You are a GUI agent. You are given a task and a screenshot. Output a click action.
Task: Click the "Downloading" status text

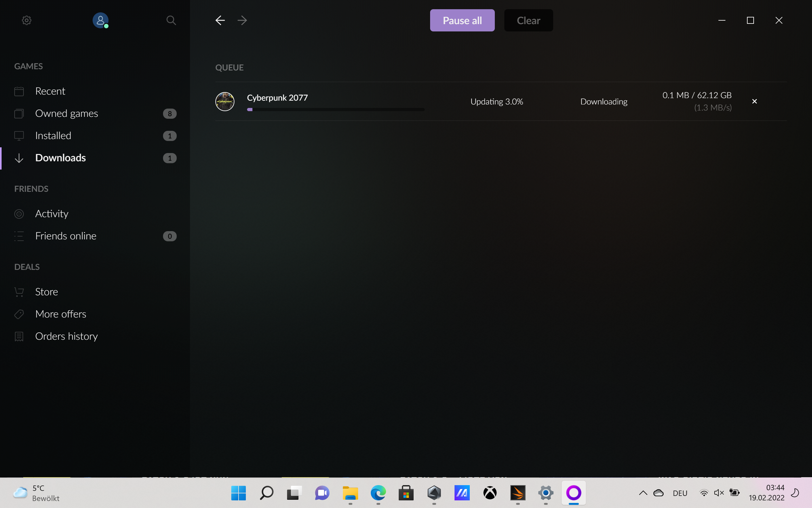tap(604, 102)
